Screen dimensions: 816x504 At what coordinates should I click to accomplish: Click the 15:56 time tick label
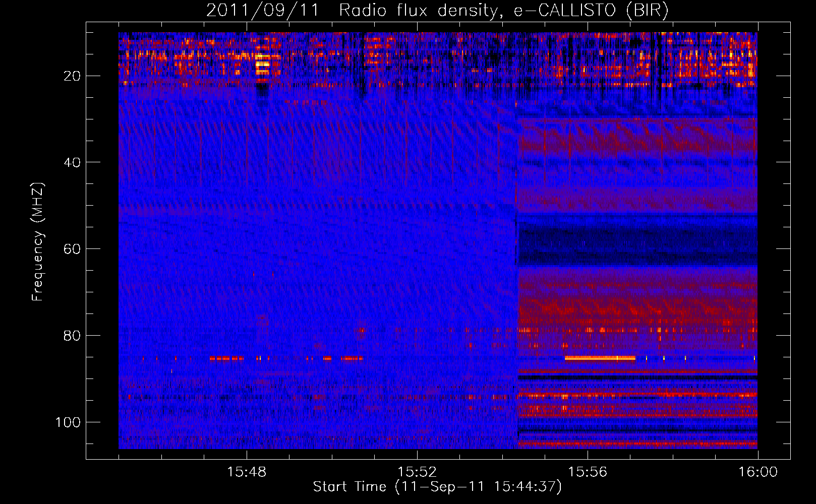[588, 472]
